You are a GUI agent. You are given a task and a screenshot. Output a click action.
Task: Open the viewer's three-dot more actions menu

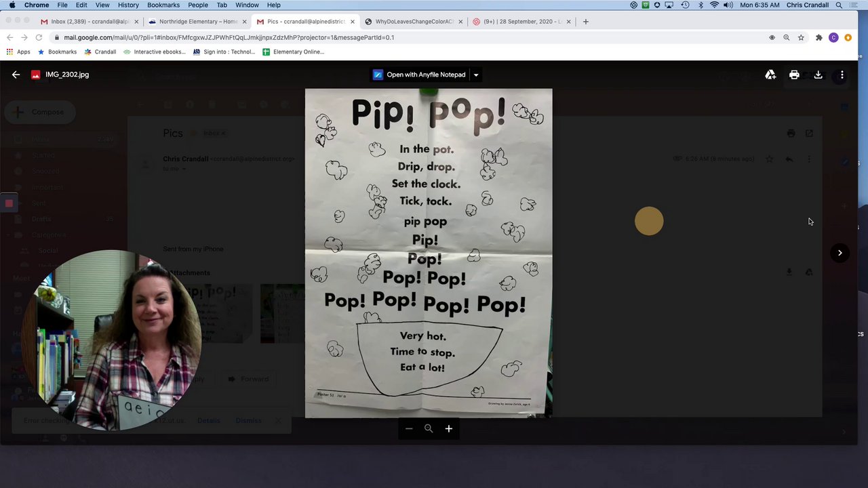pos(842,75)
